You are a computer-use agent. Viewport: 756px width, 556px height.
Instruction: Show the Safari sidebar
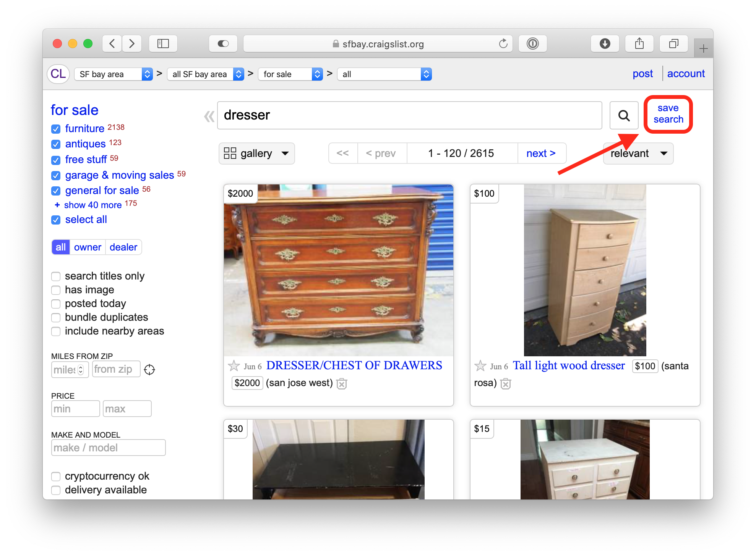(163, 44)
